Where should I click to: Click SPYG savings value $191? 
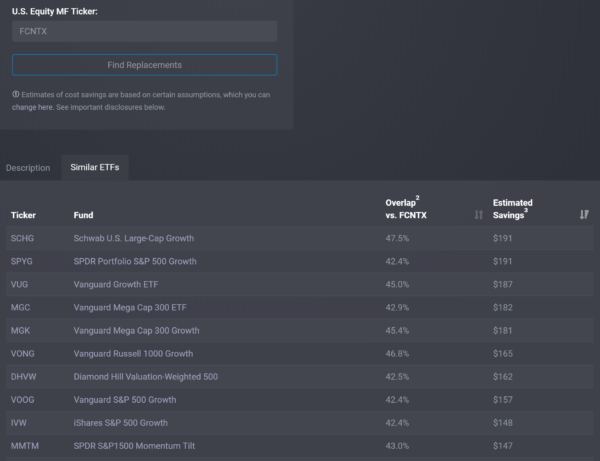[x=503, y=261]
